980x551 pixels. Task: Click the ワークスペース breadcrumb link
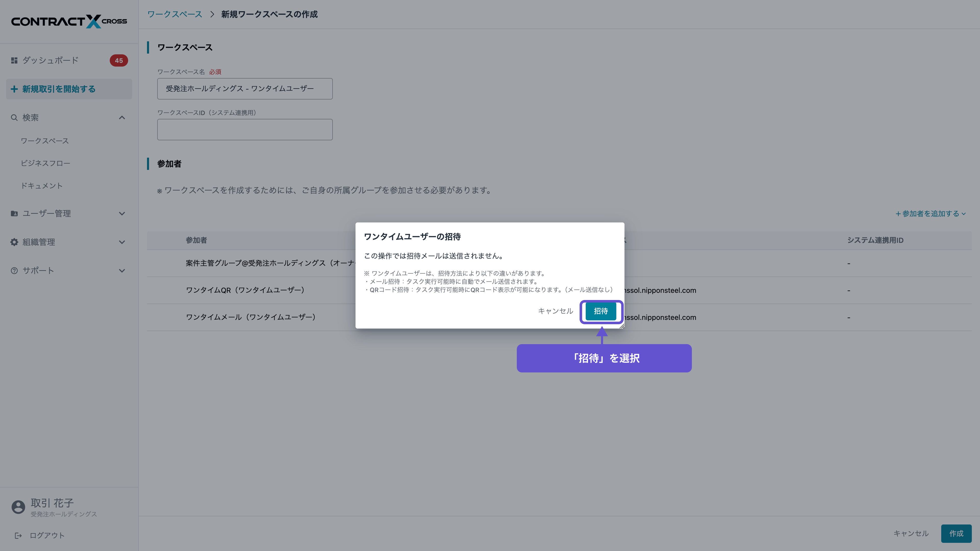point(175,15)
